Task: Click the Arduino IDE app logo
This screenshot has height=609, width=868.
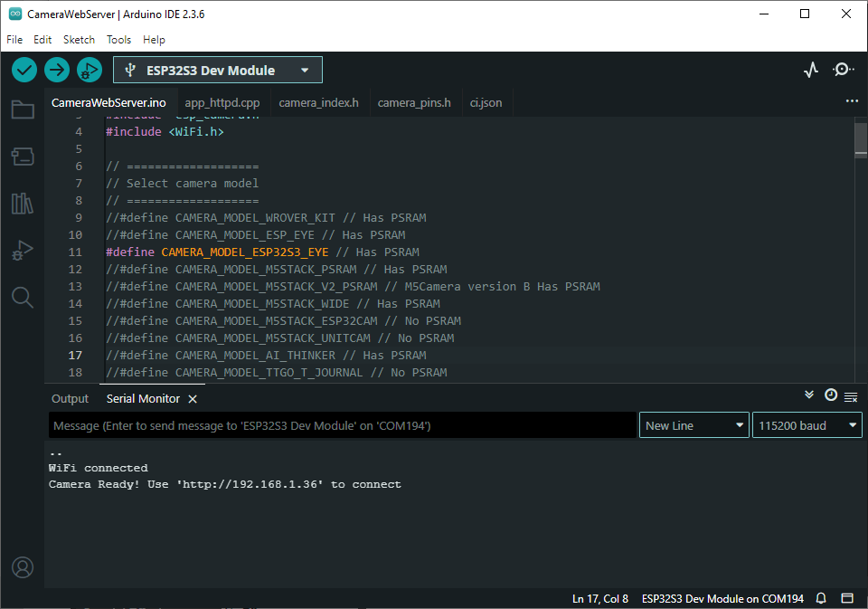Action: click(x=15, y=14)
